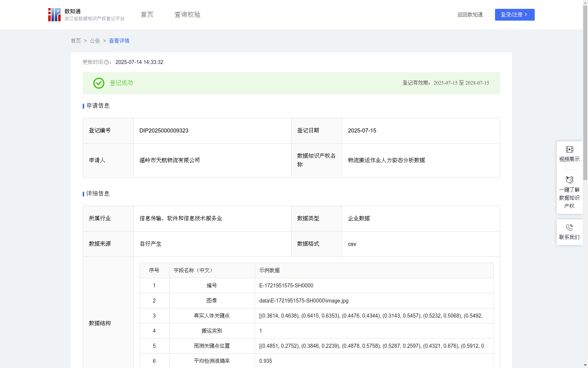This screenshot has height=368, width=588.
Task: Click field name 预测关键点位置
Action: coord(212,346)
